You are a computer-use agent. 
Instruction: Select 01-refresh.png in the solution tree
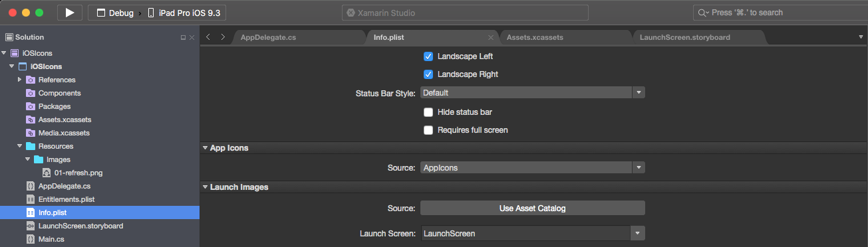pyautogui.click(x=78, y=173)
